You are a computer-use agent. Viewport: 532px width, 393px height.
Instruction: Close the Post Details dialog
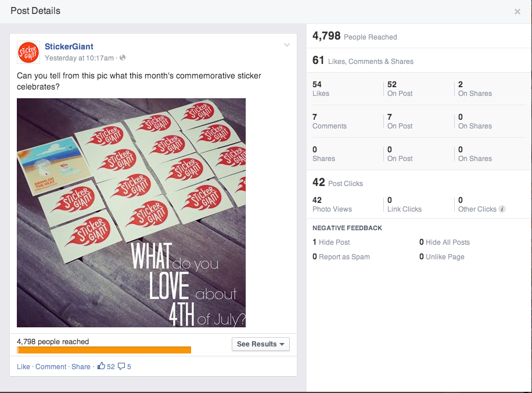point(517,12)
